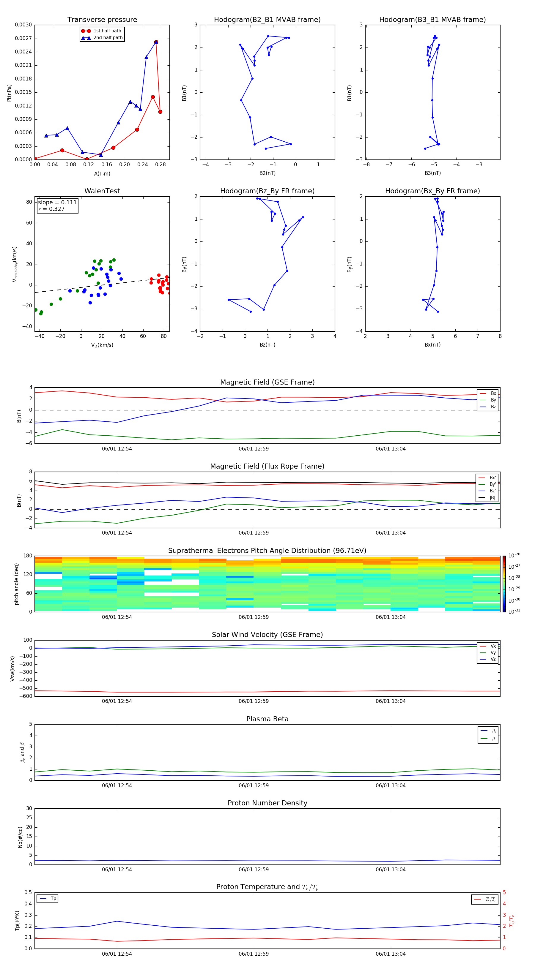Select β legend entry in Plasma Beta plot

[488, 739]
